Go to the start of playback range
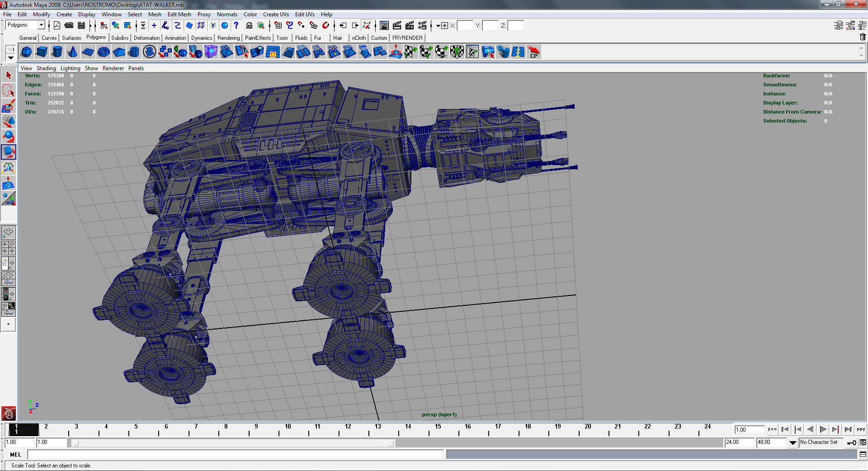 (x=772, y=429)
